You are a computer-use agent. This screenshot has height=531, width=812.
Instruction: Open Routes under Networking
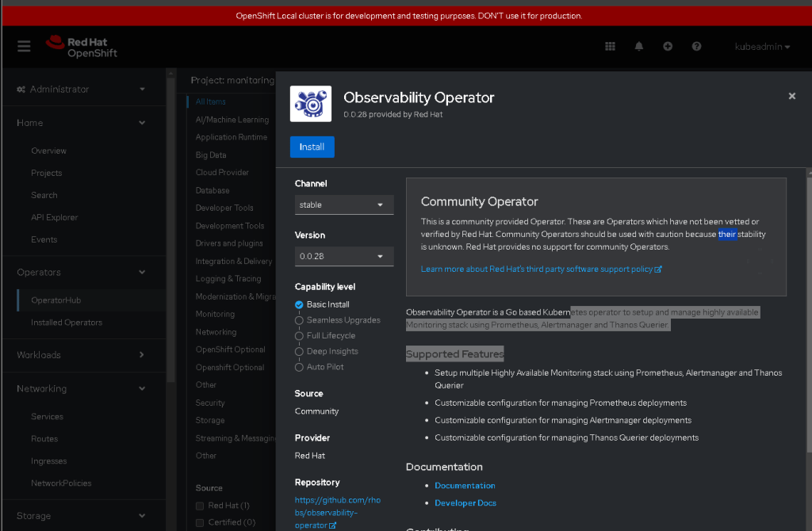tap(44, 439)
